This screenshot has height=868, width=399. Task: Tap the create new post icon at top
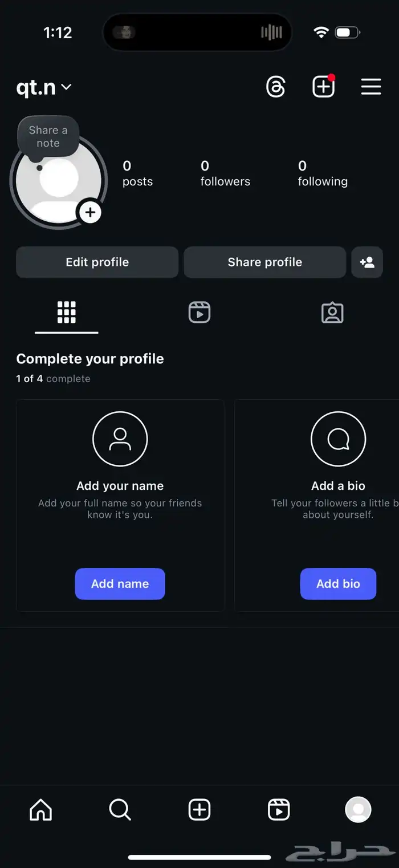pos(323,87)
